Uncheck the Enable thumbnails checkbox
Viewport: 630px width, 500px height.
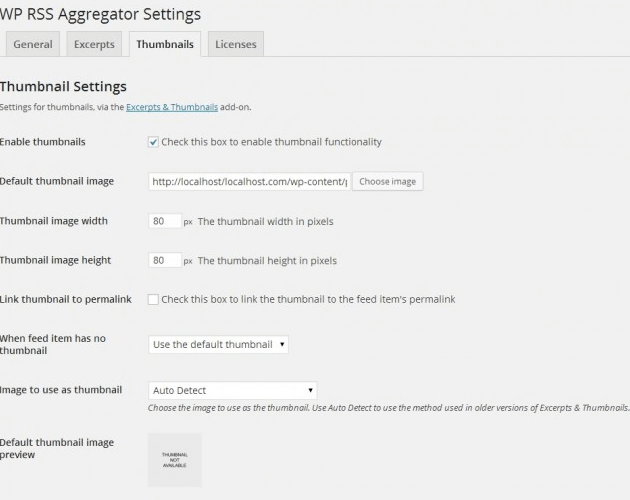coord(153,142)
